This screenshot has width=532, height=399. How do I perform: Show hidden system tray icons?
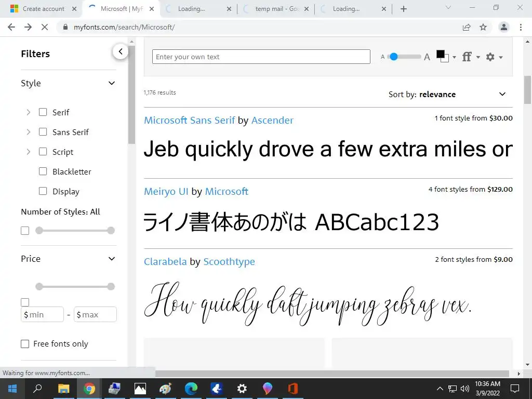(440, 389)
